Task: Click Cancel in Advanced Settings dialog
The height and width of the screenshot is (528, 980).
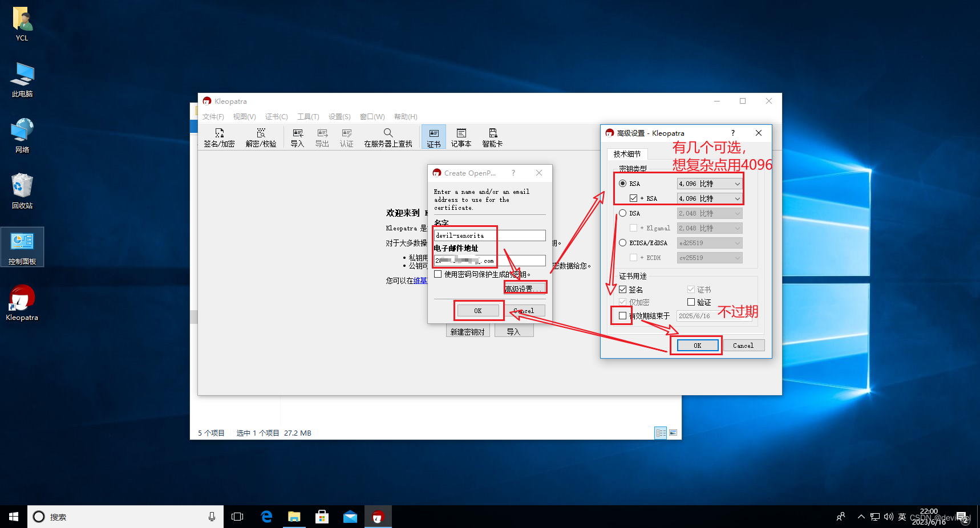Action: [743, 346]
